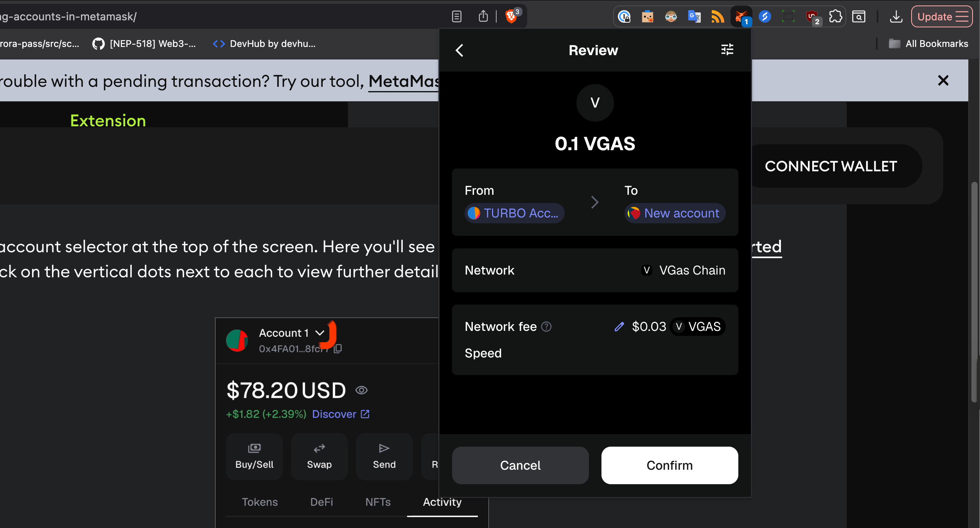Click the MetaMask fox extension icon
Viewport: 980px width, 528px height.
[741, 17]
